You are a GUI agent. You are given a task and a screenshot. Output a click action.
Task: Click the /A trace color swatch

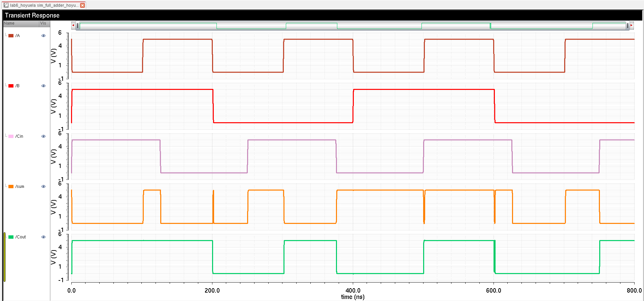11,36
